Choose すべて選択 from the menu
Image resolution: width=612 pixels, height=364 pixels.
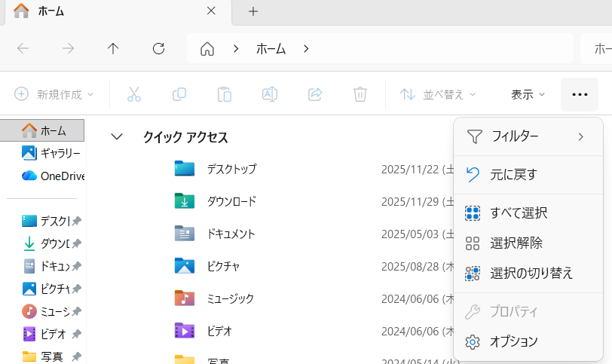tap(528, 213)
